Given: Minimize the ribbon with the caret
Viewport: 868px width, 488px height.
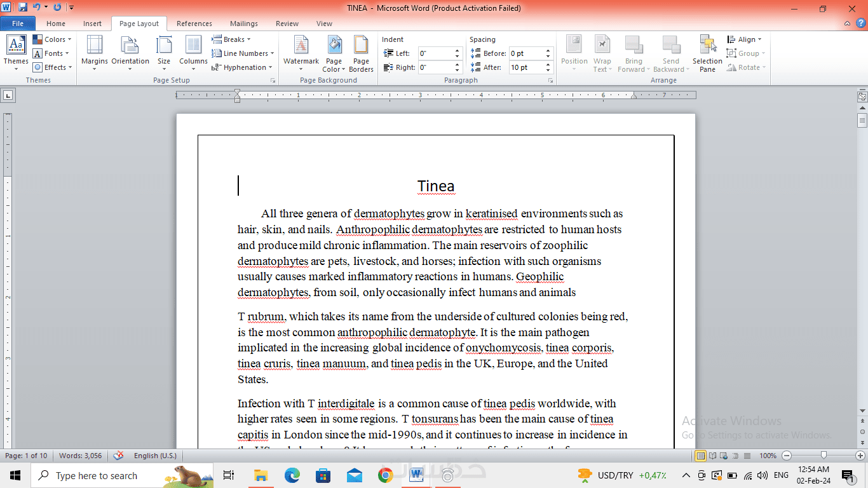Looking at the screenshot, I should pos(848,24).
